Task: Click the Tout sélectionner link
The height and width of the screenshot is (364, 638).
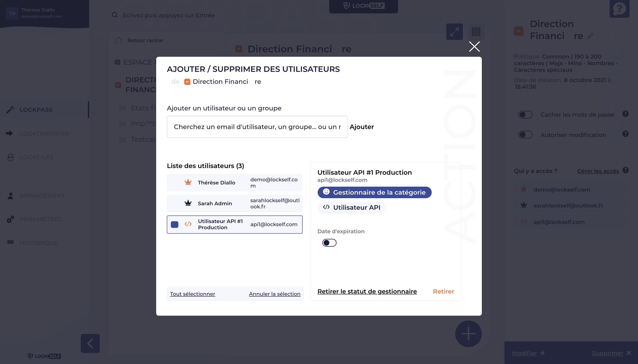Action: 193,294
